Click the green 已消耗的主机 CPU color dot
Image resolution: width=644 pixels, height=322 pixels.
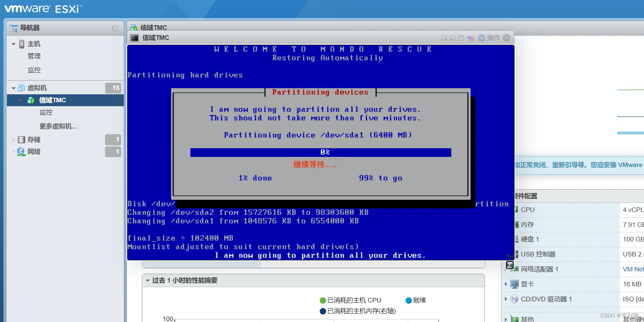323,301
